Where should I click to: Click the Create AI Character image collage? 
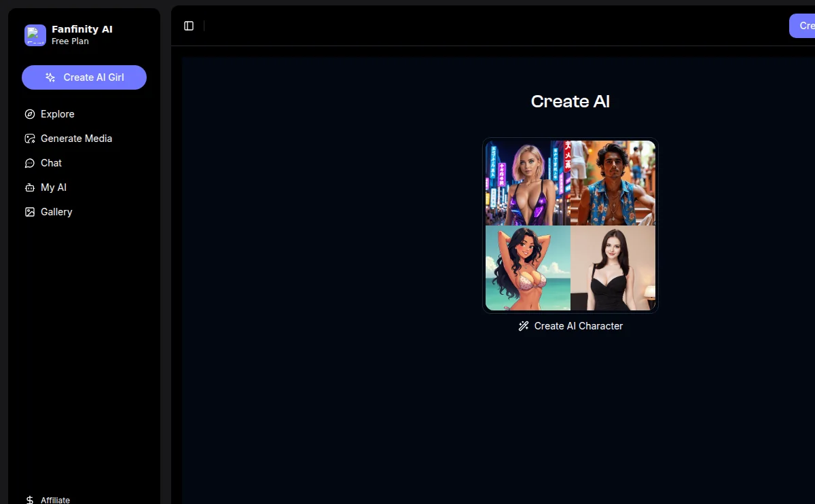570,226
